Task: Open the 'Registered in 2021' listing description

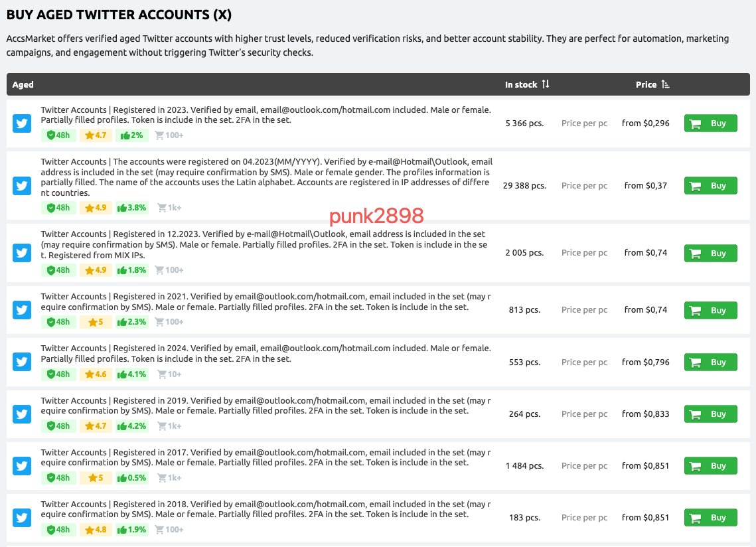Action: click(265, 301)
